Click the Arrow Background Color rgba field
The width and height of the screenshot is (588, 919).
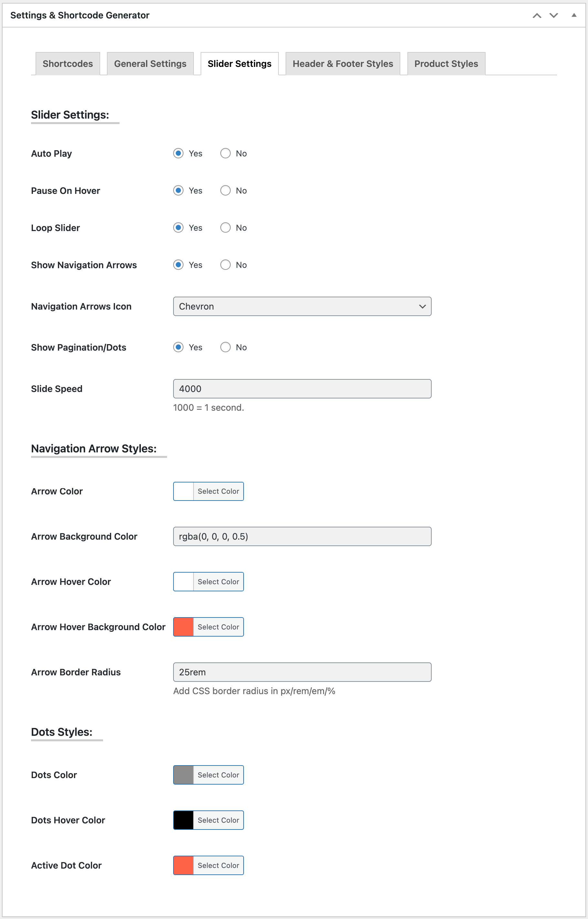(302, 536)
